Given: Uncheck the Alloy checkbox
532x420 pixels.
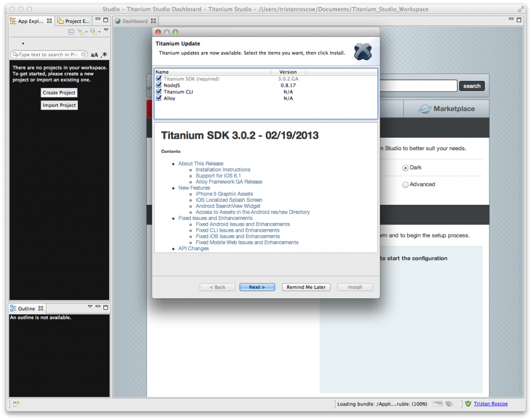Looking at the screenshot, I should tap(158, 98).
